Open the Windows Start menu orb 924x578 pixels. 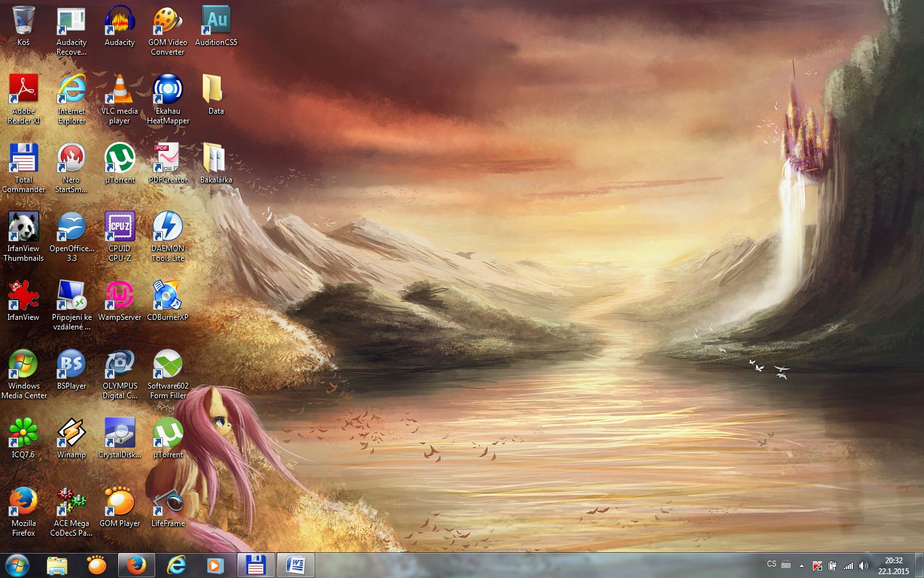pos(17,565)
